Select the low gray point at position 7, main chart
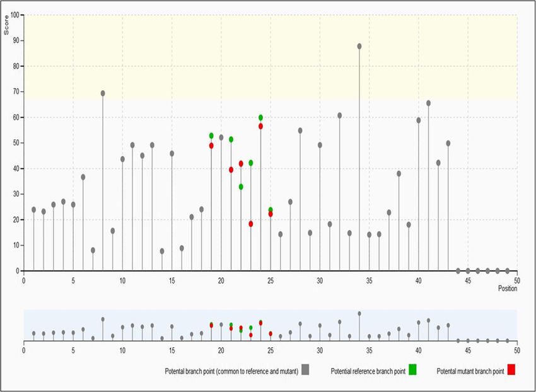Screen dimensions: 536x392 (93, 250)
